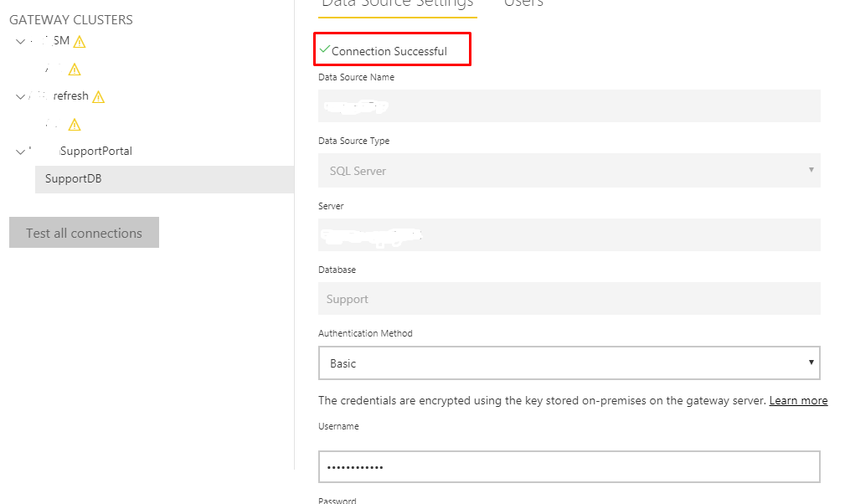850x504 pixels.
Task: Collapse the SupportPortal gateway cluster
Action: (21, 152)
